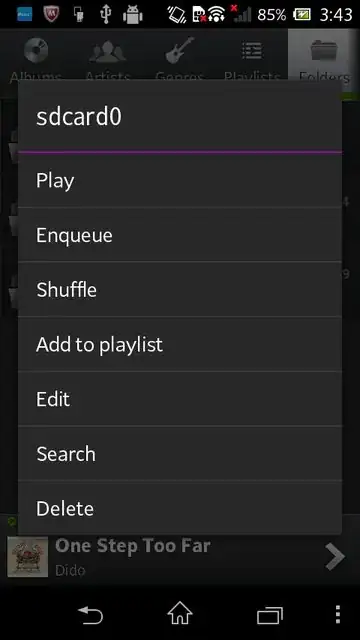This screenshot has height=640, width=360.
Task: Tap the battery indicator in status bar
Action: 301,15
